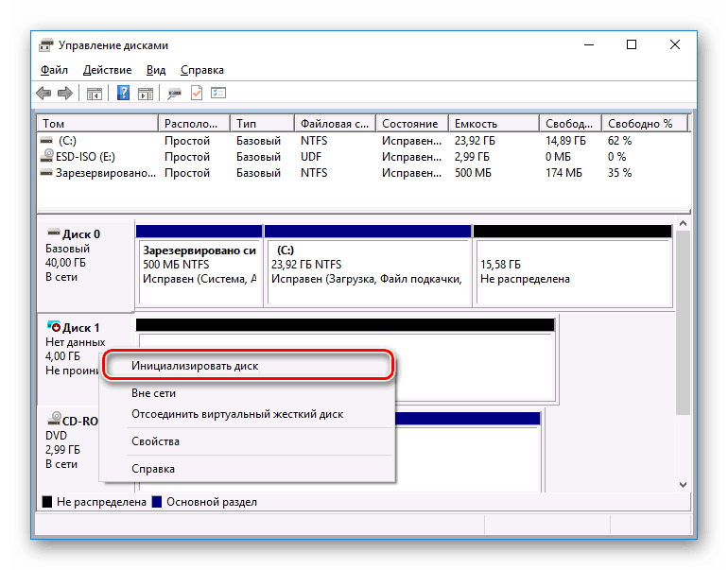Open the Справка menu in menu bar

pos(202,70)
